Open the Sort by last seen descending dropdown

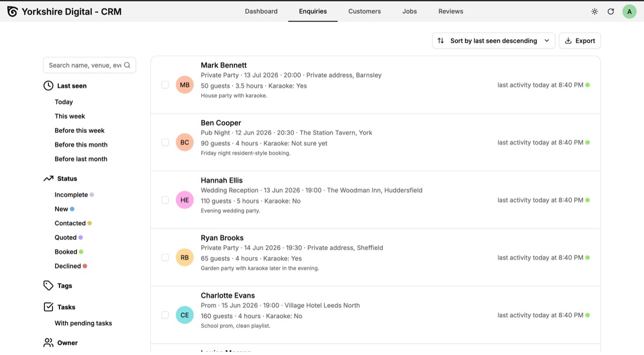(x=493, y=41)
